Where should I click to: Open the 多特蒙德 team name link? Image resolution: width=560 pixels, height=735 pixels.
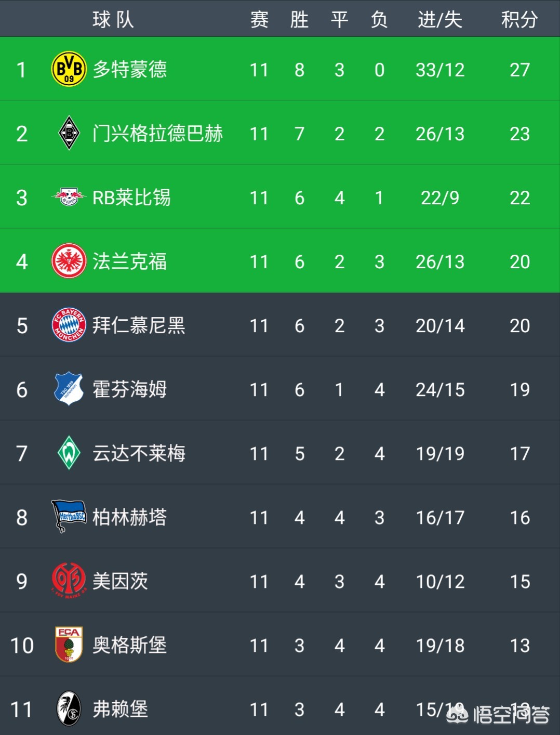tap(130, 69)
